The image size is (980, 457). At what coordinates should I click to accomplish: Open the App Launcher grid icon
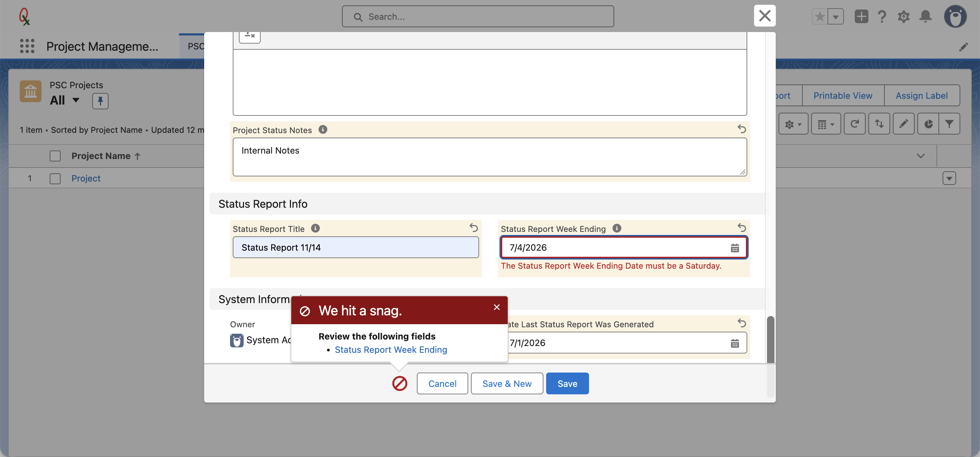(x=27, y=46)
